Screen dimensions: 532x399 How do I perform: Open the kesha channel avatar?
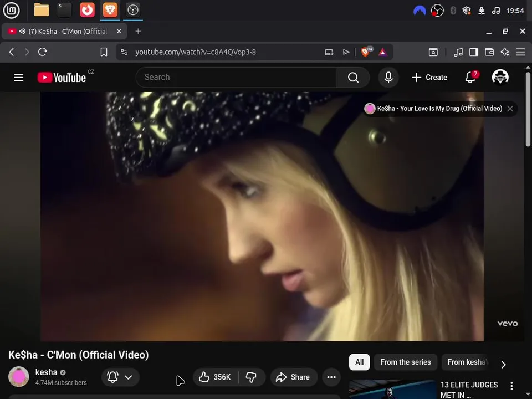[19, 377]
